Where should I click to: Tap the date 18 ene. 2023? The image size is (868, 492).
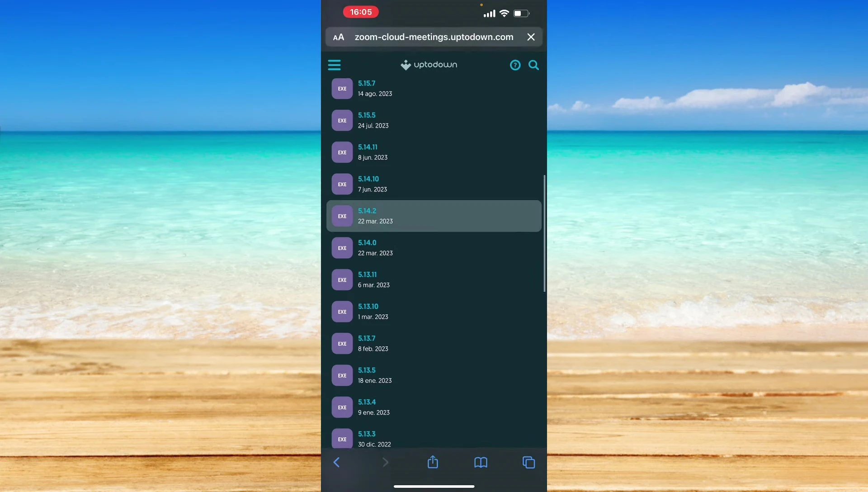tap(375, 381)
